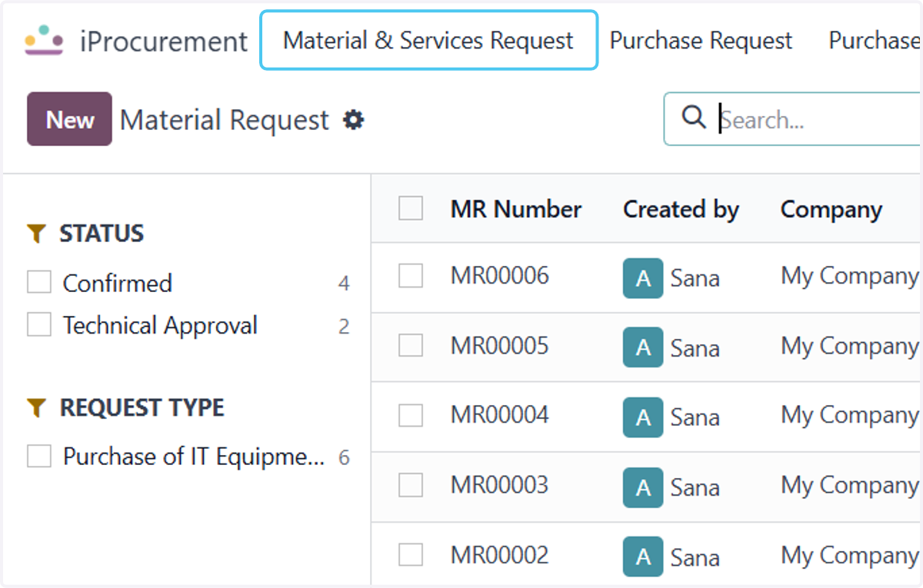Image resolution: width=923 pixels, height=588 pixels.
Task: Select the MR00004 row checkbox
Action: [411, 415]
